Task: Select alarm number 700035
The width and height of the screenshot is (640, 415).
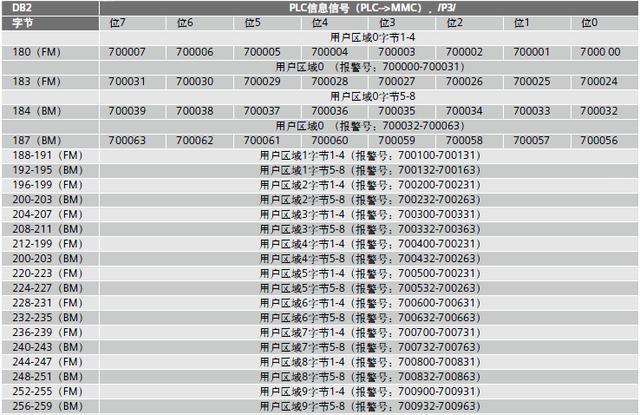Action: 396,111
